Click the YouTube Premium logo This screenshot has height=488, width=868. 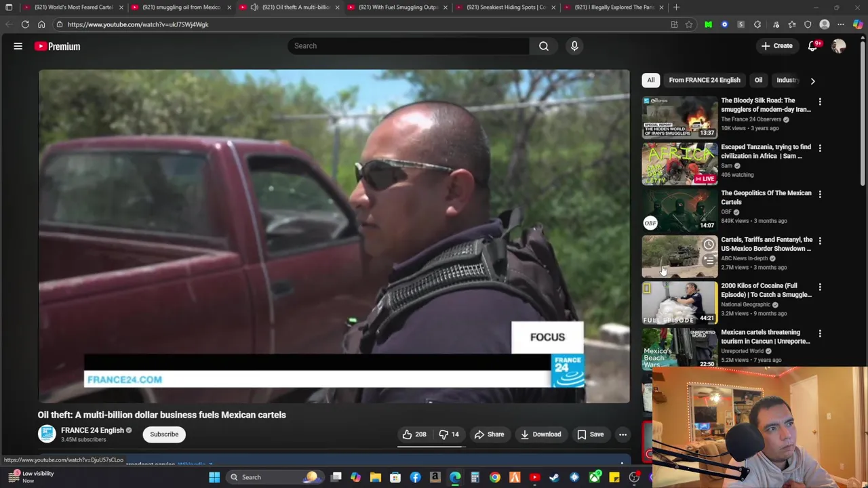pyautogui.click(x=58, y=46)
